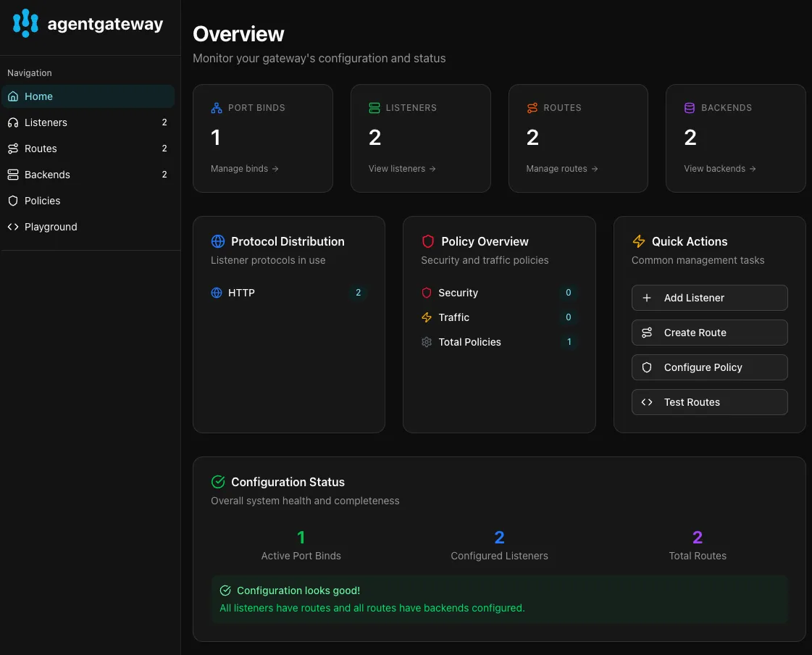Select Policies in the navigation

point(88,201)
